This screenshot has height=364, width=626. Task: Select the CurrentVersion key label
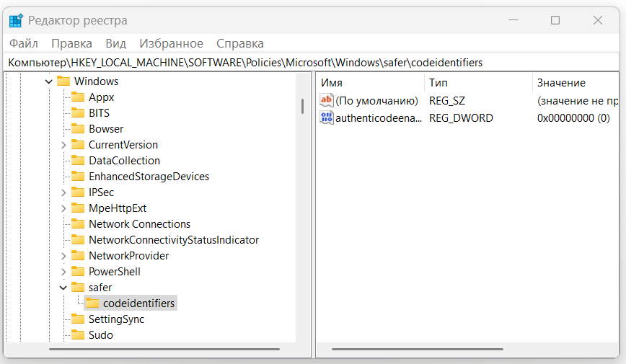[123, 145]
